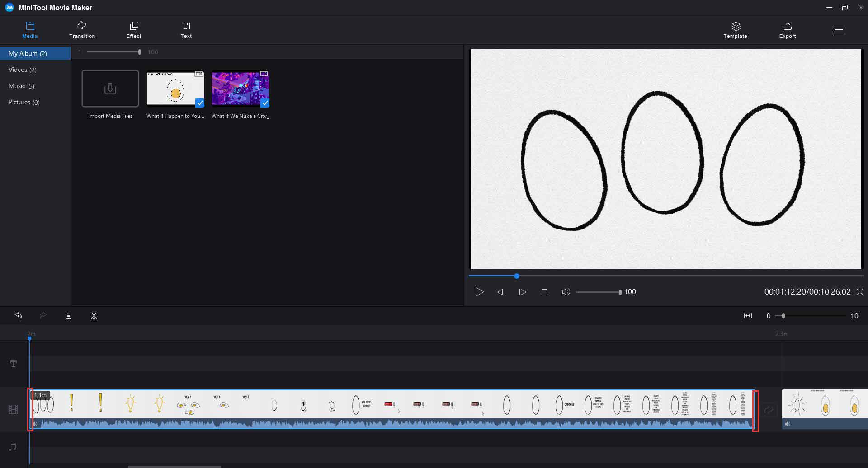Screen dimensions: 868x468
Task: Enter fullscreen preview mode
Action: pyautogui.click(x=860, y=291)
